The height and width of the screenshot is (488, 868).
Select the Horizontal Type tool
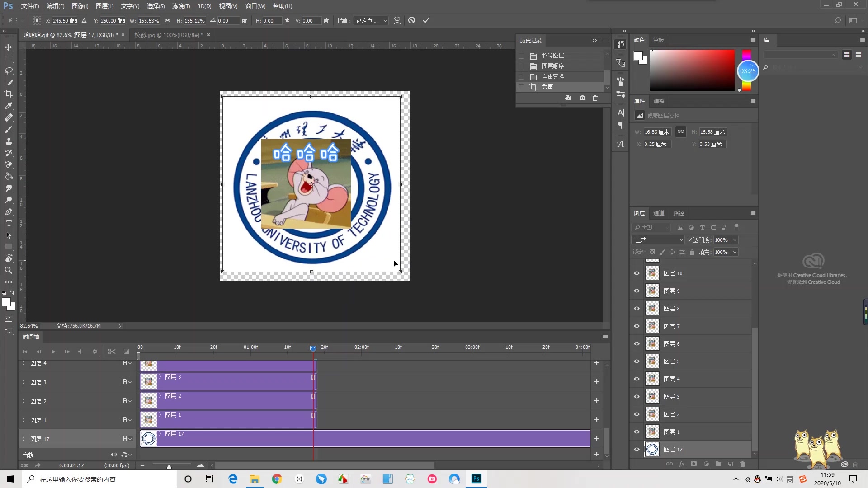point(9,223)
